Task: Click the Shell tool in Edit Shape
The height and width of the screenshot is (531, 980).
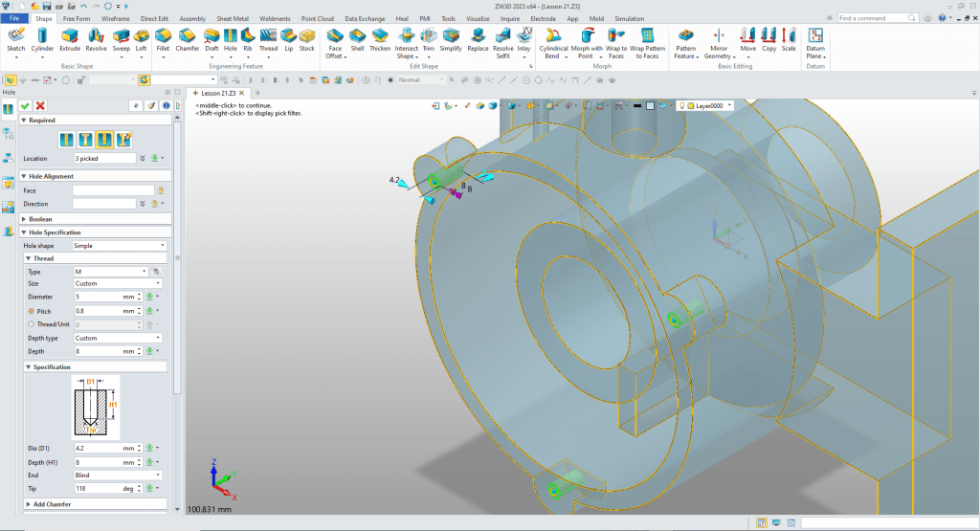Action: pos(357,39)
